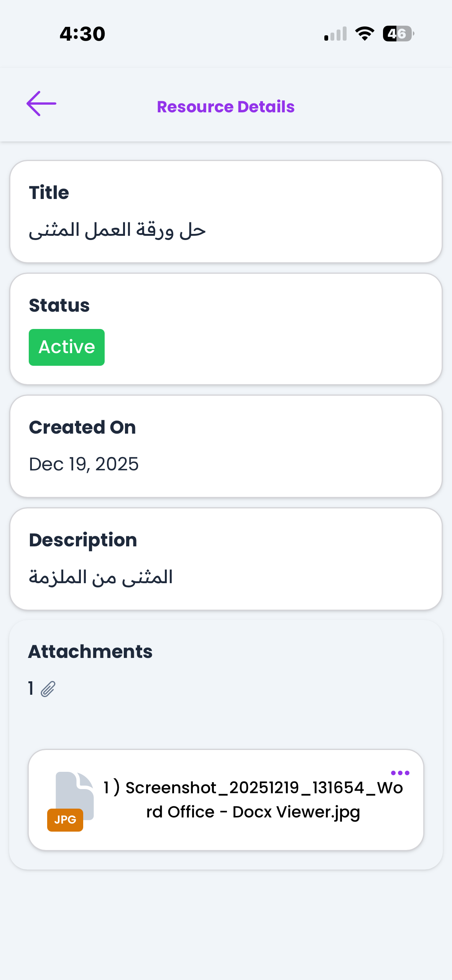Tap the attachment count number 1
Screen dimensions: 452x980
(31, 688)
